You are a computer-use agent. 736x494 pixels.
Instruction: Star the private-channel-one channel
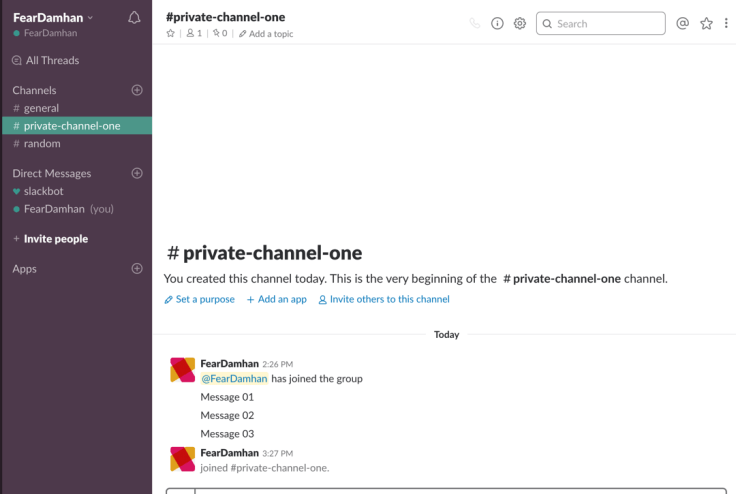tap(171, 34)
